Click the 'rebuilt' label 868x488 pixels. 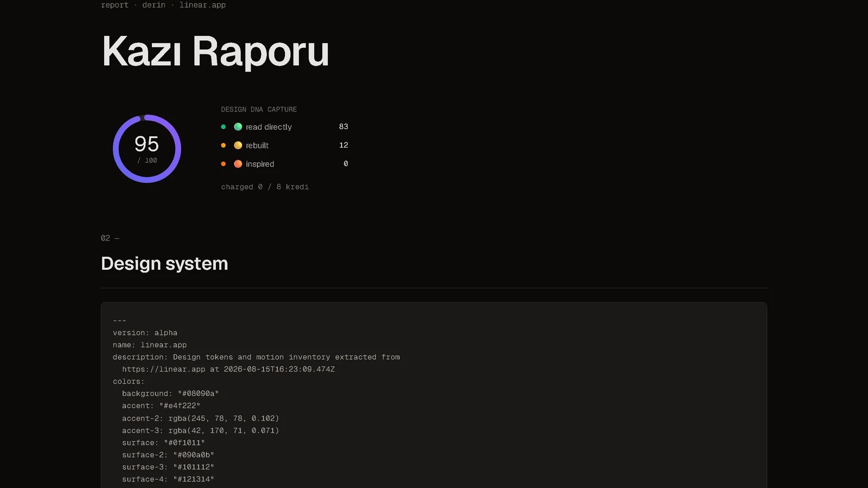click(257, 145)
